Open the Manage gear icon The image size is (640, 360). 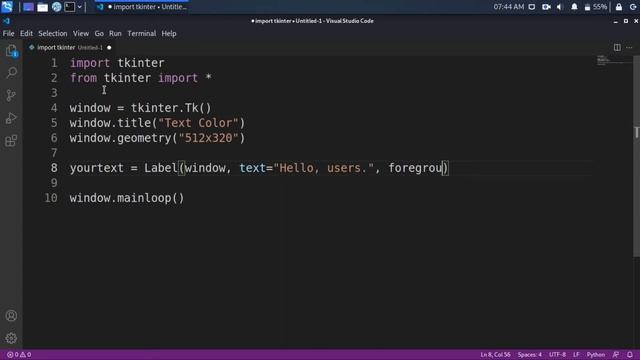point(11,338)
